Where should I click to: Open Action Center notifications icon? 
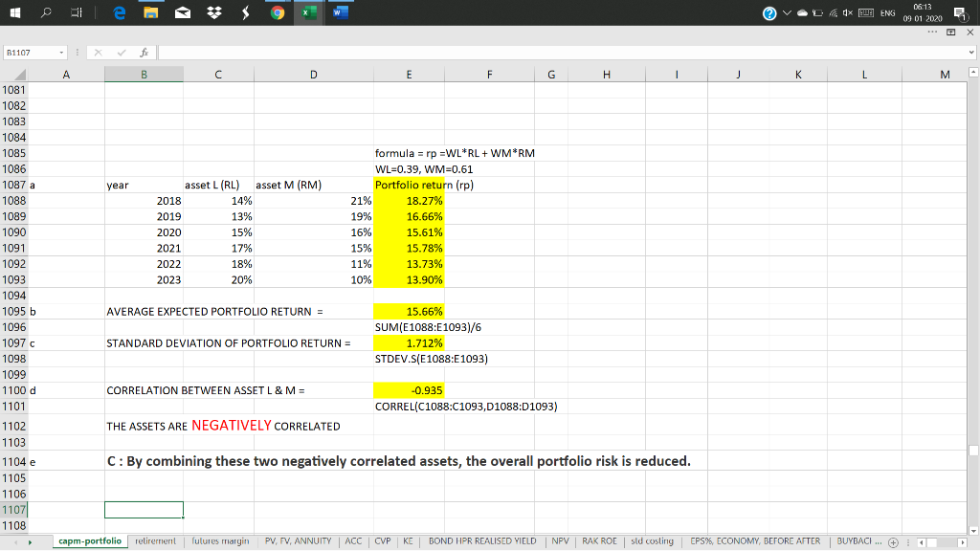point(961,13)
